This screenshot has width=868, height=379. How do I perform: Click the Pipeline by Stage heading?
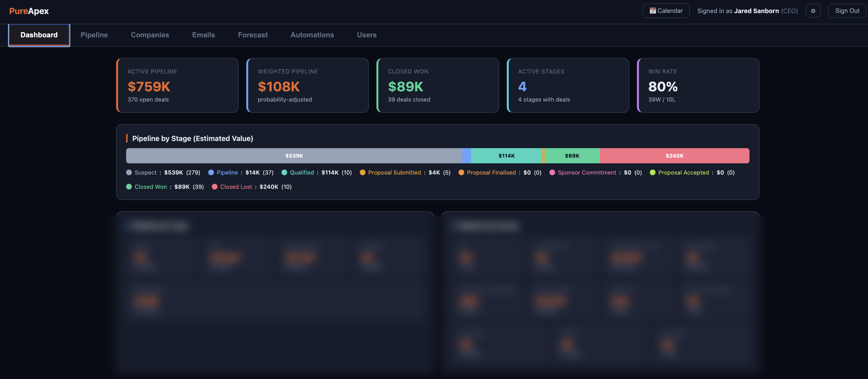click(x=192, y=138)
